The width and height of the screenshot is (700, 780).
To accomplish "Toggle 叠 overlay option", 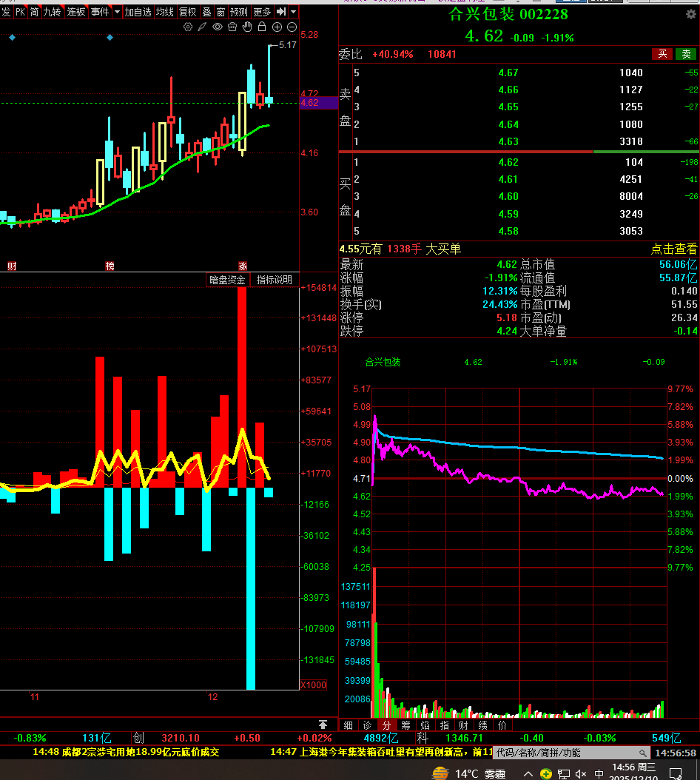I will pos(207,11).
